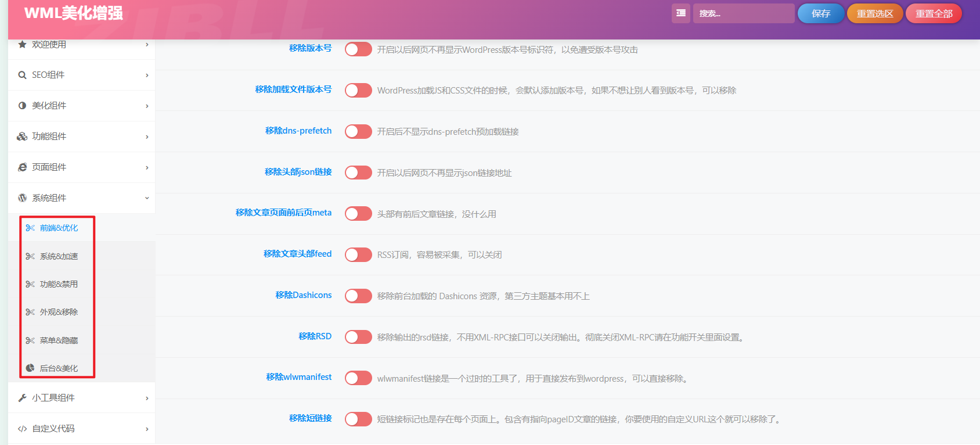This screenshot has width=980, height=445.
Task: Click the expand-all icon beside search box
Action: pos(680,13)
